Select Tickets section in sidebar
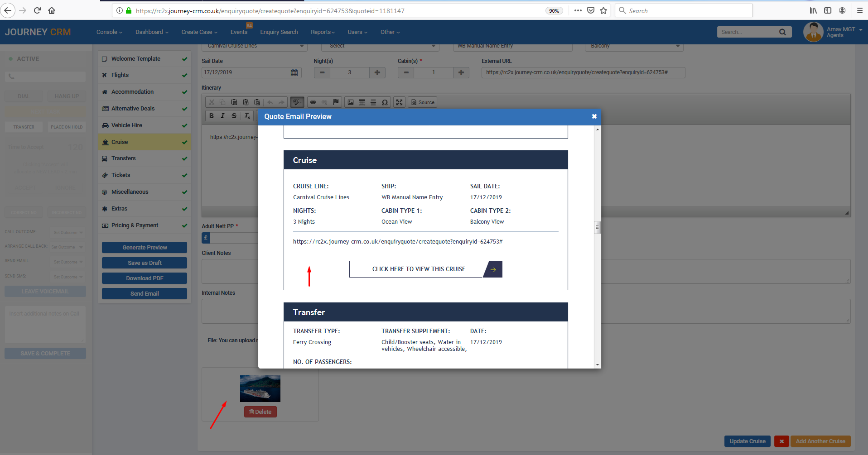868x455 pixels. point(145,175)
